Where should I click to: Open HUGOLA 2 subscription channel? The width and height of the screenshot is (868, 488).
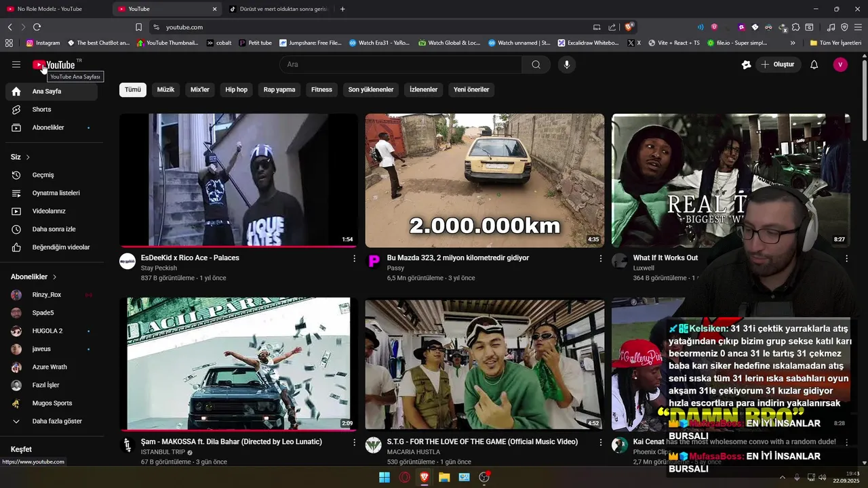click(x=52, y=331)
